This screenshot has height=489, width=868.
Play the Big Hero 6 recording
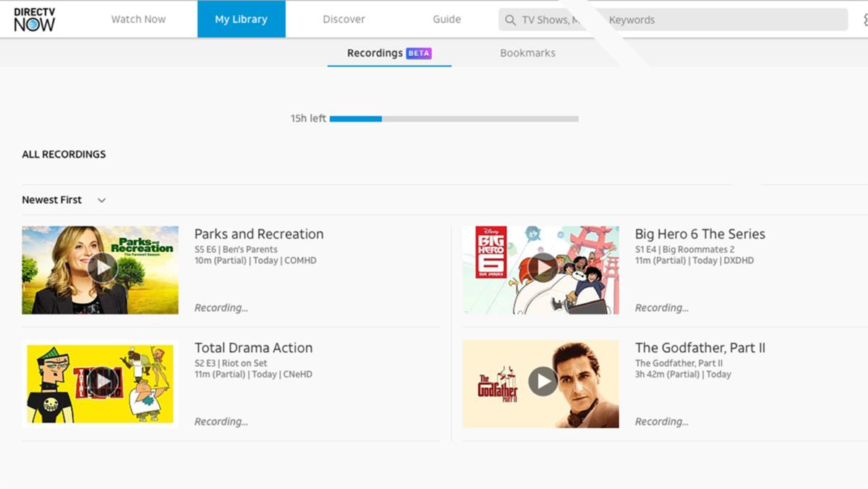(x=543, y=268)
